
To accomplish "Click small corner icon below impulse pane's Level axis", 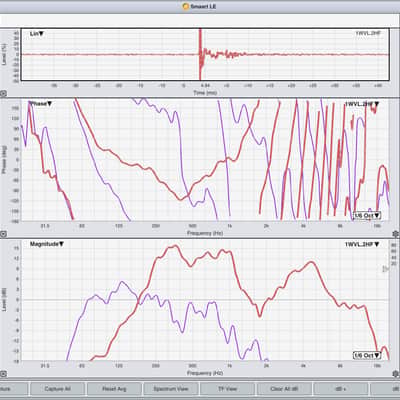I will pos(3,94).
